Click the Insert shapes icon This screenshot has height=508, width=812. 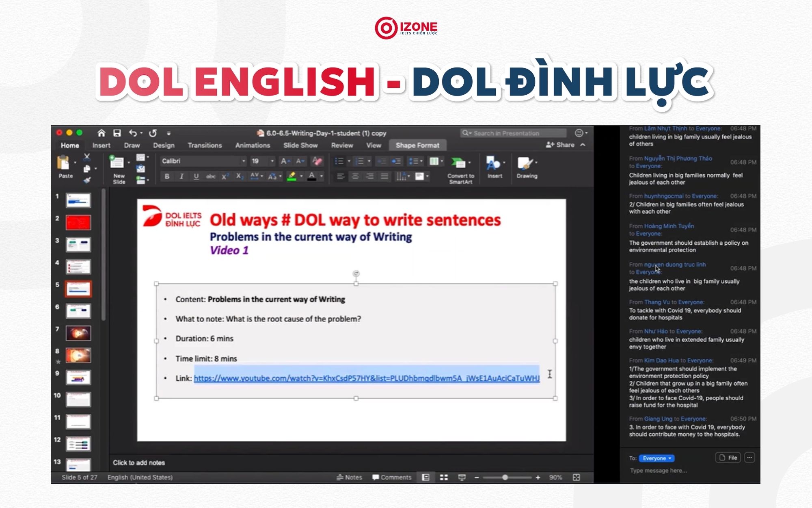pos(493,163)
